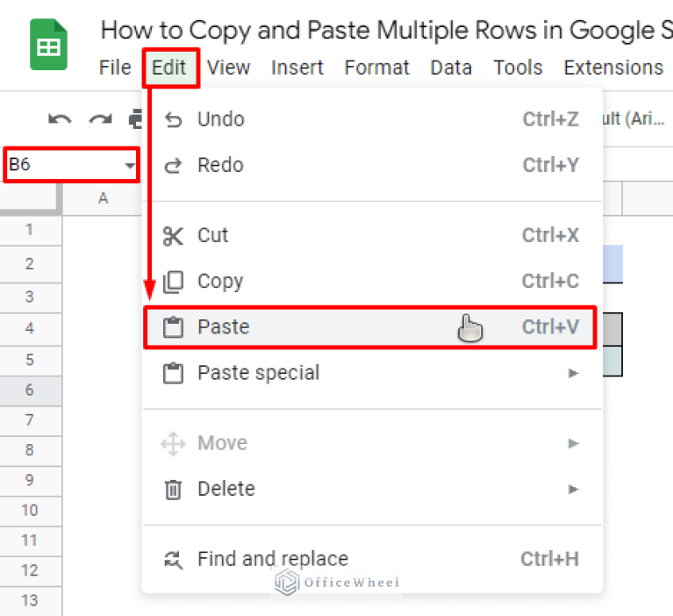This screenshot has width=673, height=616.
Task: Expand the Move submenu arrow
Action: (x=573, y=443)
